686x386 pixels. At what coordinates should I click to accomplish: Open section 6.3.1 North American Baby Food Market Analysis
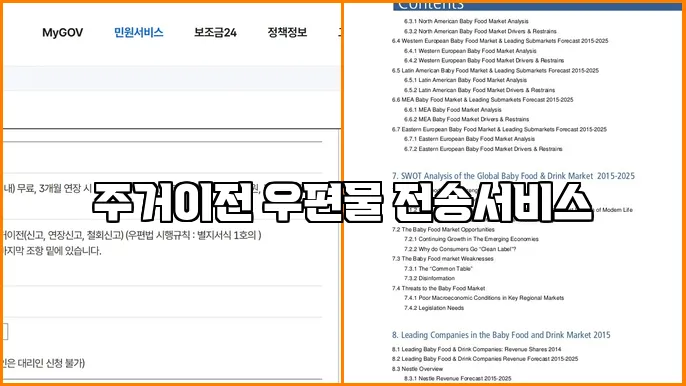click(466, 21)
